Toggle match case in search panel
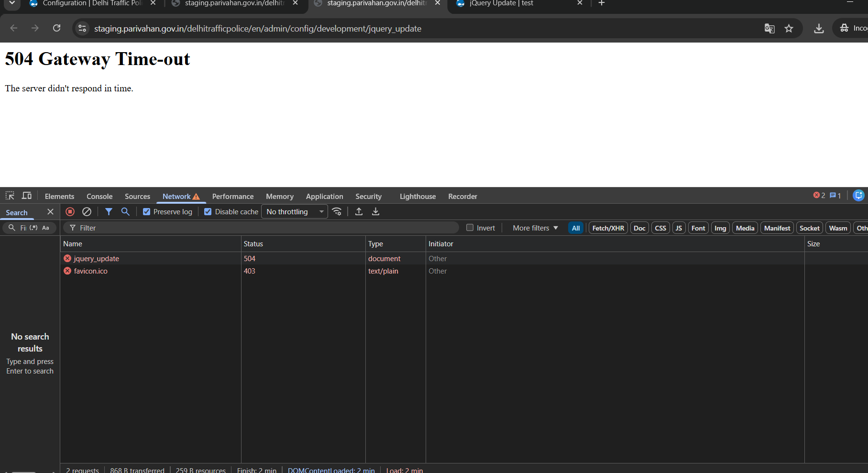The image size is (868, 473). point(45,228)
